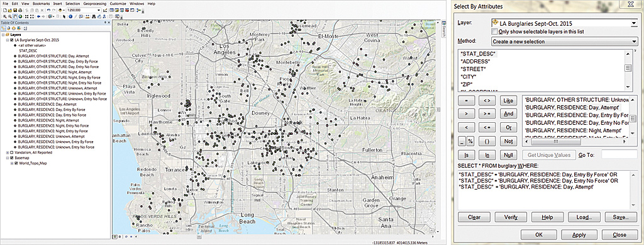The image size is (644, 245).
Task: Toggle LA Burglaries Sept-Oct. 2015 layer visibility
Action: 11,40
